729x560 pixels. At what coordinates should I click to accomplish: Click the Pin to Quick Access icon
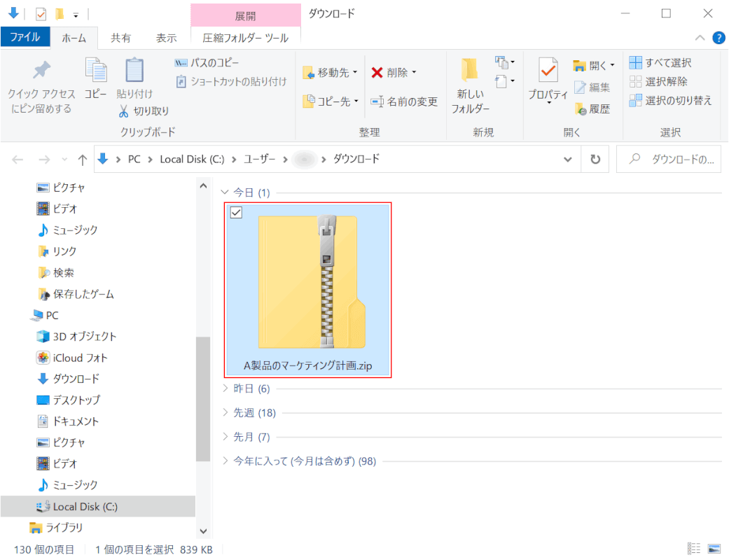tap(41, 71)
